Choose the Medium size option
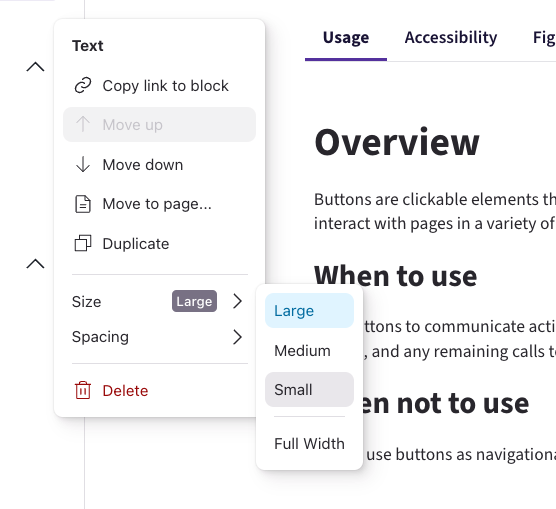Image resolution: width=556 pixels, height=509 pixels. tap(309, 350)
